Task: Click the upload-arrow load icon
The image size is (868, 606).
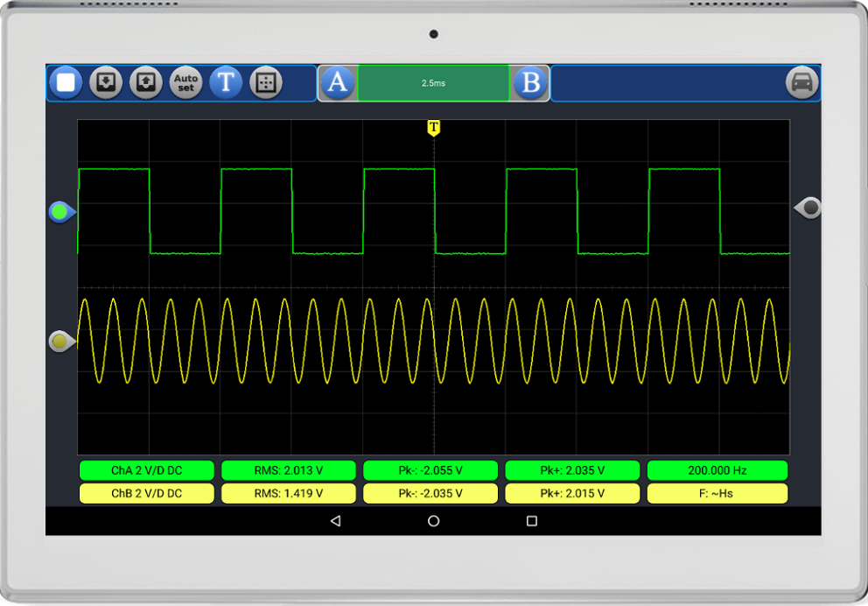Action: [x=145, y=83]
